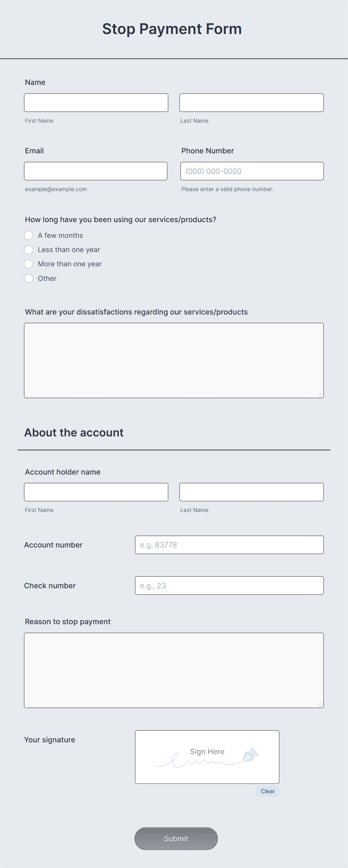
Task: Focus the Name First Name field
Action: [96, 102]
